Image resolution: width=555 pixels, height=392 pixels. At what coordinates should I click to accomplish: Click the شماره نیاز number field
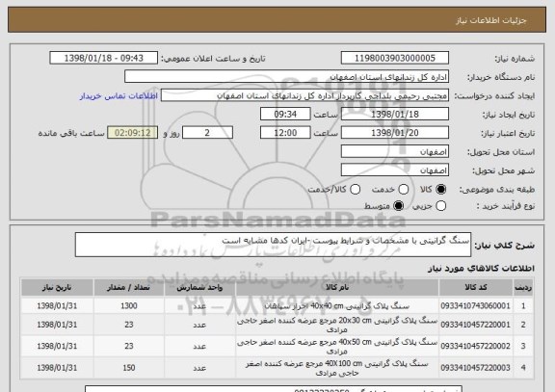click(395, 58)
